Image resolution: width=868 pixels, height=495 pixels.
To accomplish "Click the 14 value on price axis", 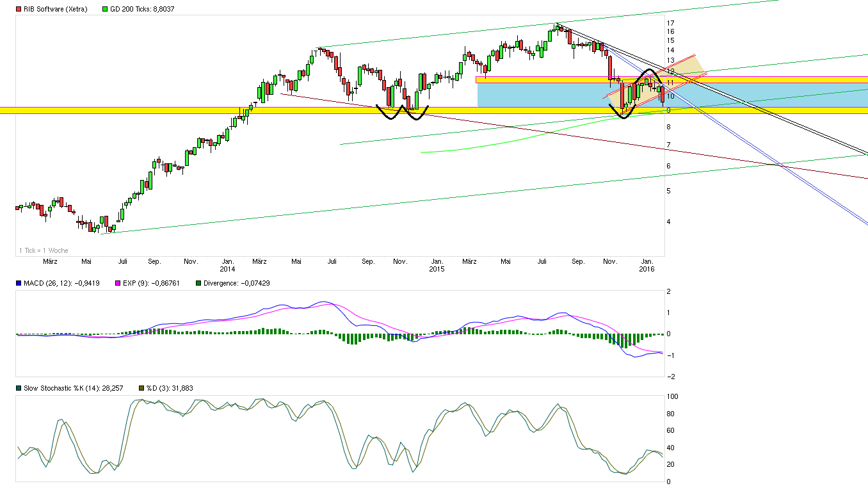I will click(670, 50).
